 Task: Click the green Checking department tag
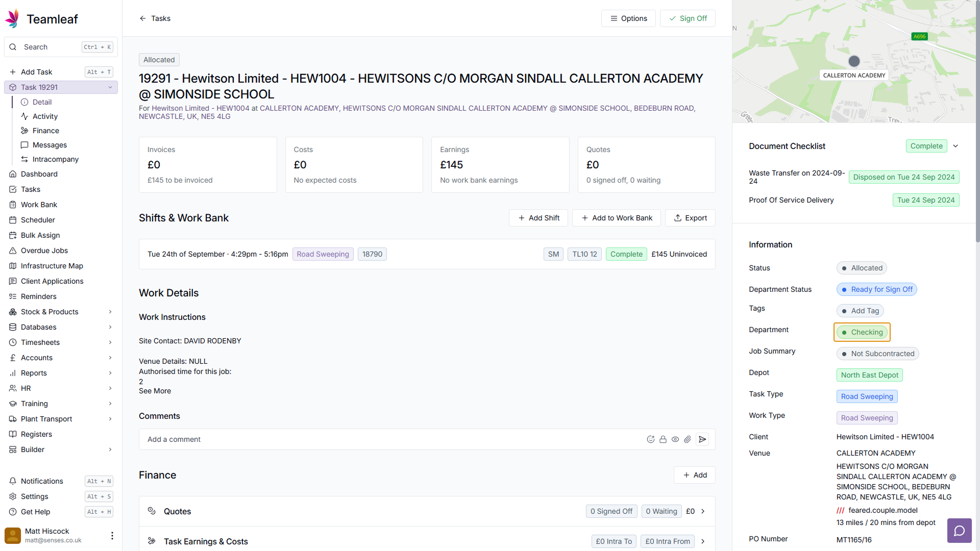[862, 332]
